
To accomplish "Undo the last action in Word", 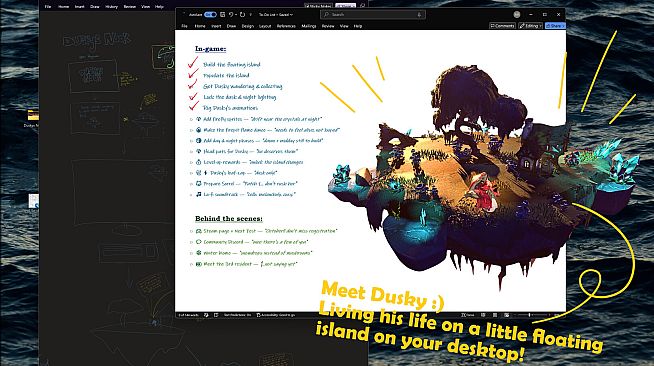I will pos(231,15).
